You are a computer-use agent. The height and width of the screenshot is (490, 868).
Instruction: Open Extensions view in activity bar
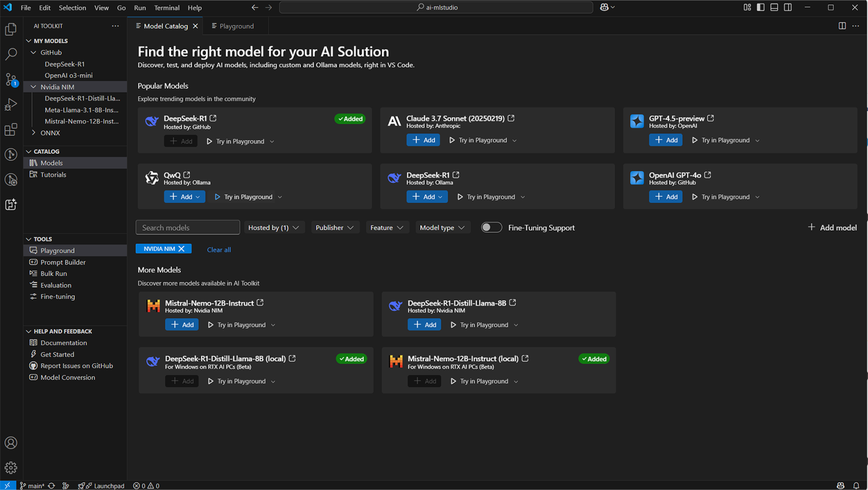[11, 129]
